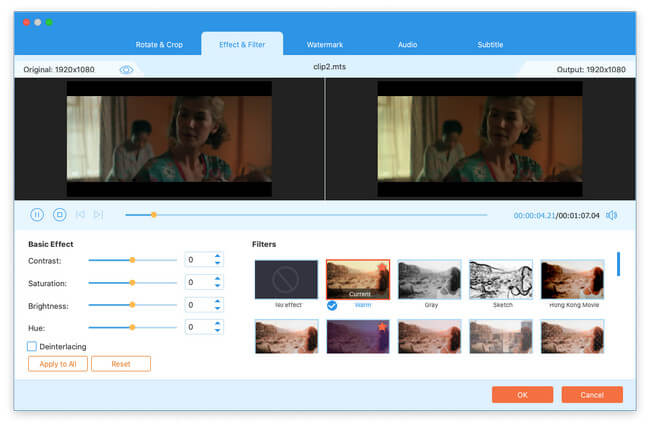Open the Subtitle tab
650x427 pixels.
[x=490, y=44]
